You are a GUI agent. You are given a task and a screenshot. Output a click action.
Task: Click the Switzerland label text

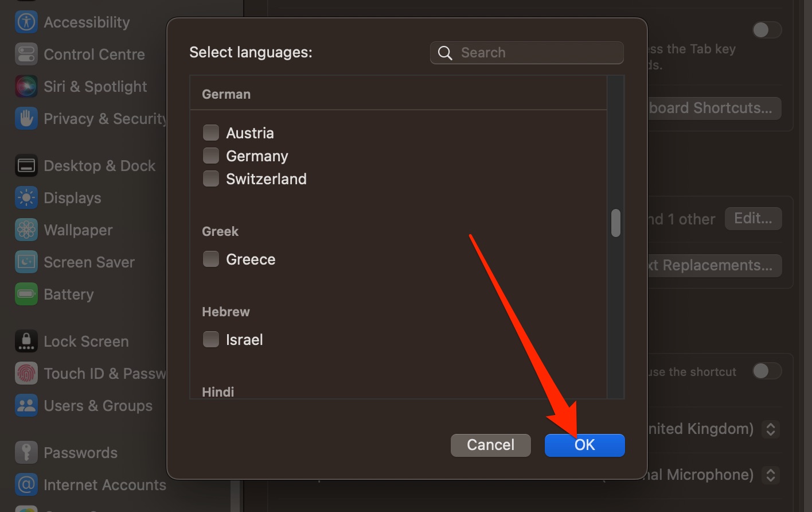[266, 179]
